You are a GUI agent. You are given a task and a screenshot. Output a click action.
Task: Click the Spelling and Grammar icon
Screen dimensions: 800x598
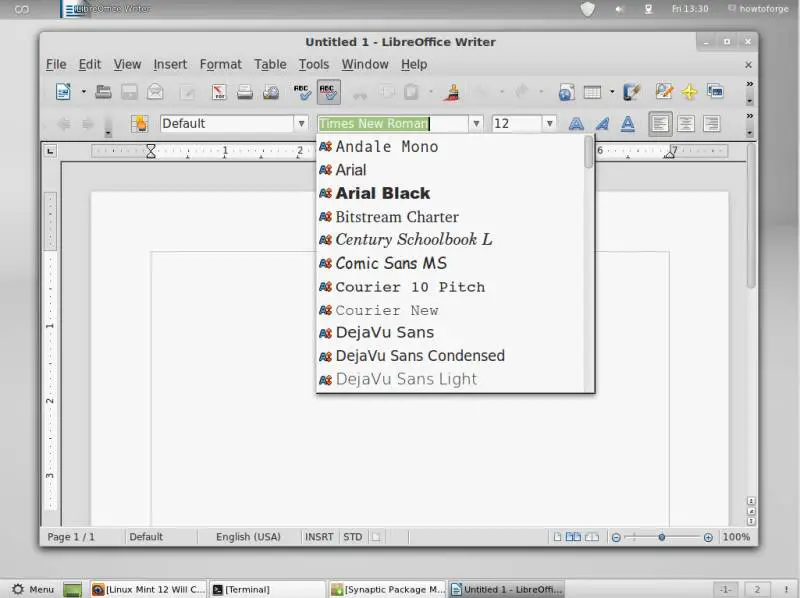click(303, 92)
